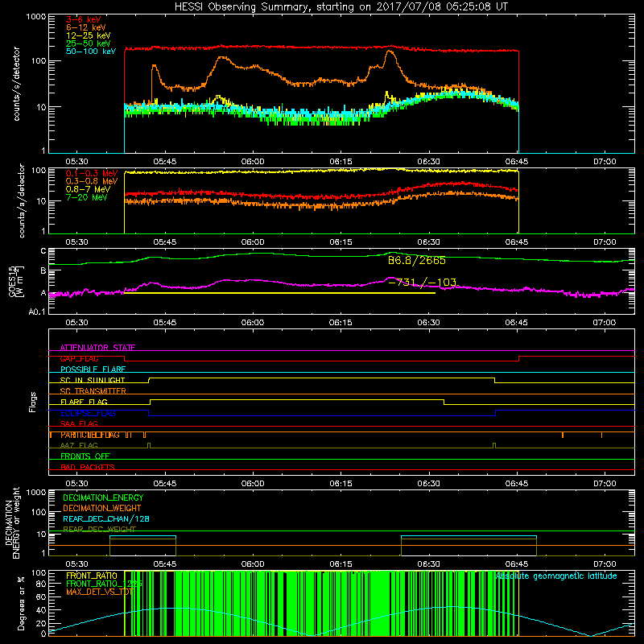Select the 12-25 keV legend label
The image size is (644, 644).
pyautogui.click(x=89, y=35)
